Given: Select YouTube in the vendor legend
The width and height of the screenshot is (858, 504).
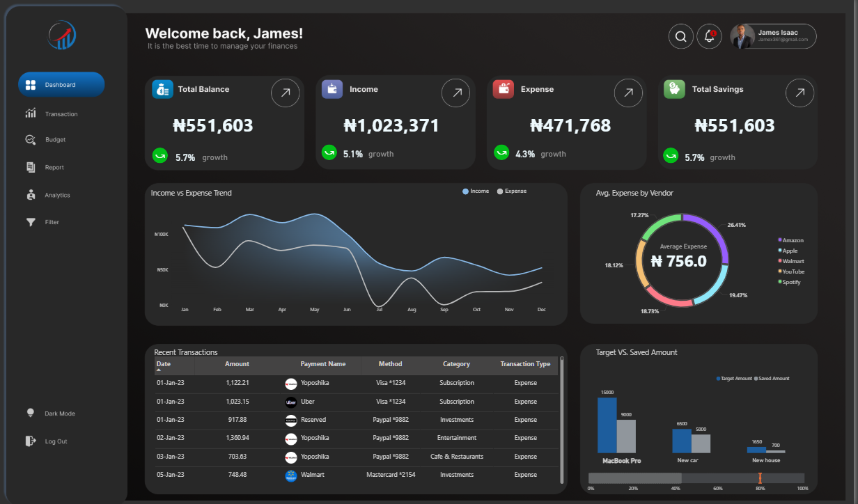Looking at the screenshot, I should coord(791,271).
